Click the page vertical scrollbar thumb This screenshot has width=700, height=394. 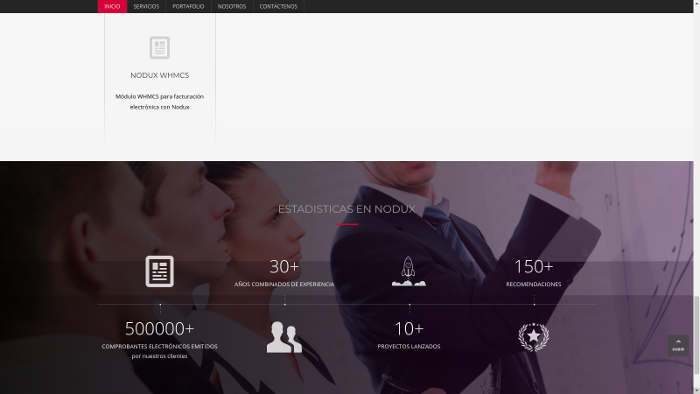(x=696, y=335)
